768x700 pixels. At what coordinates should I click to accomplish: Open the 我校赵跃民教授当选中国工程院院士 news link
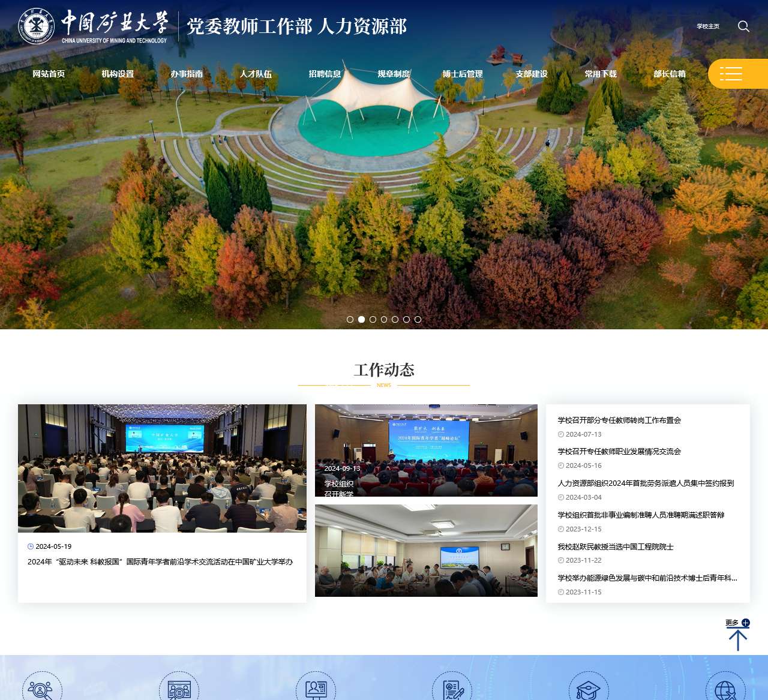(614, 546)
